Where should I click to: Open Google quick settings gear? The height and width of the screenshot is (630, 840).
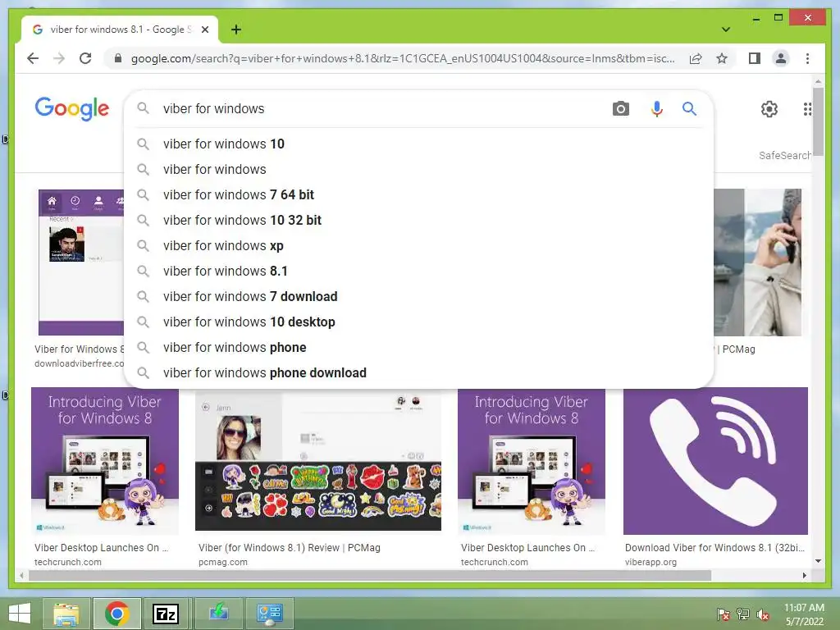(769, 109)
